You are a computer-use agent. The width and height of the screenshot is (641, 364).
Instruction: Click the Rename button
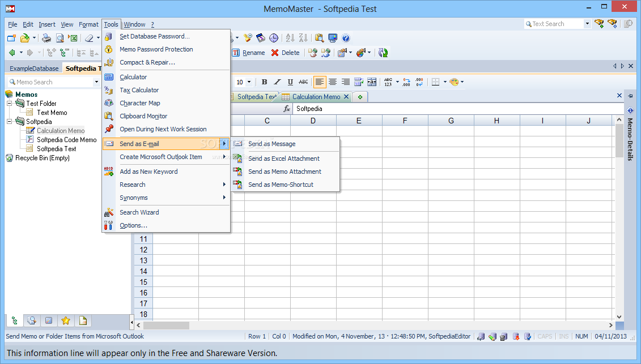coord(249,53)
